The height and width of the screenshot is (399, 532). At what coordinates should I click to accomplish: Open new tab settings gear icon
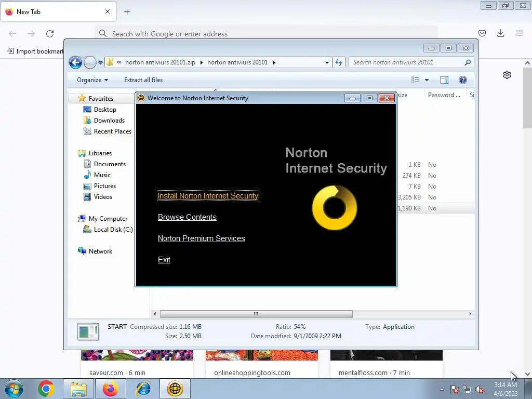[507, 75]
